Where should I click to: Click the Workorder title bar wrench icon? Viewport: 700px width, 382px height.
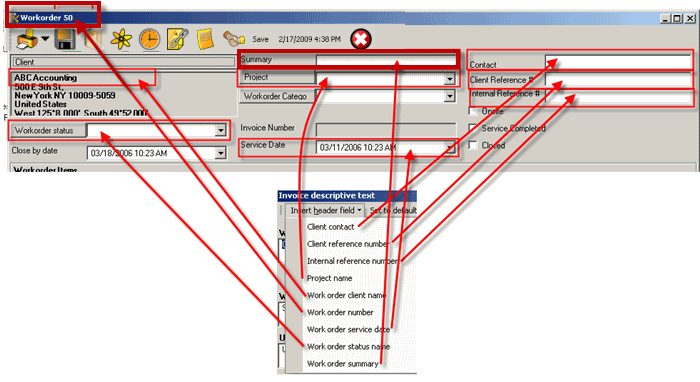(x=15, y=18)
